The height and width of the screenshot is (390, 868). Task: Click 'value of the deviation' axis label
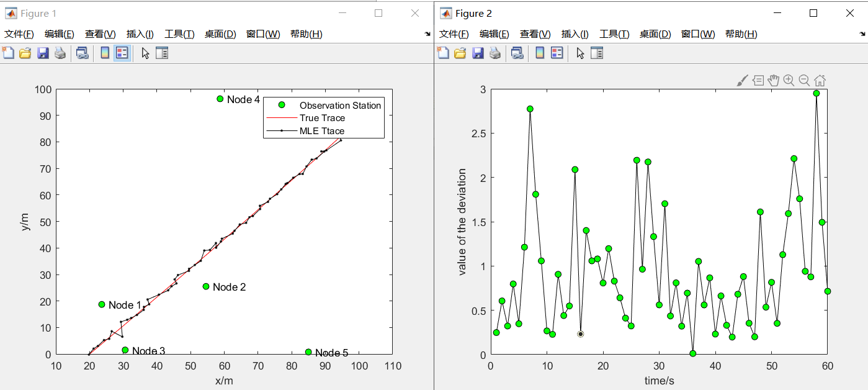click(x=462, y=222)
